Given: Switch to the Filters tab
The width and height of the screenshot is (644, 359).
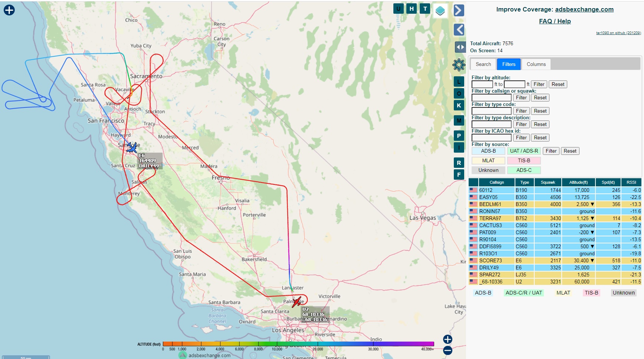Looking at the screenshot, I should [x=509, y=64].
